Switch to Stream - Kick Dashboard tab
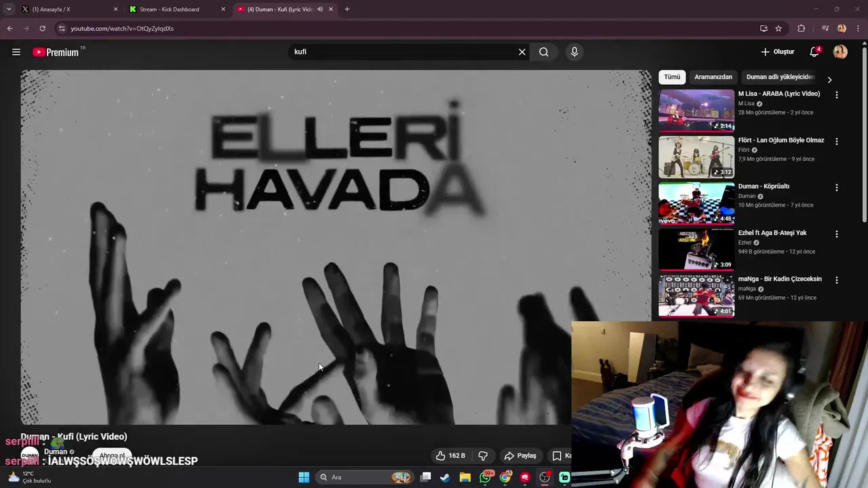868x488 pixels. pos(178,9)
